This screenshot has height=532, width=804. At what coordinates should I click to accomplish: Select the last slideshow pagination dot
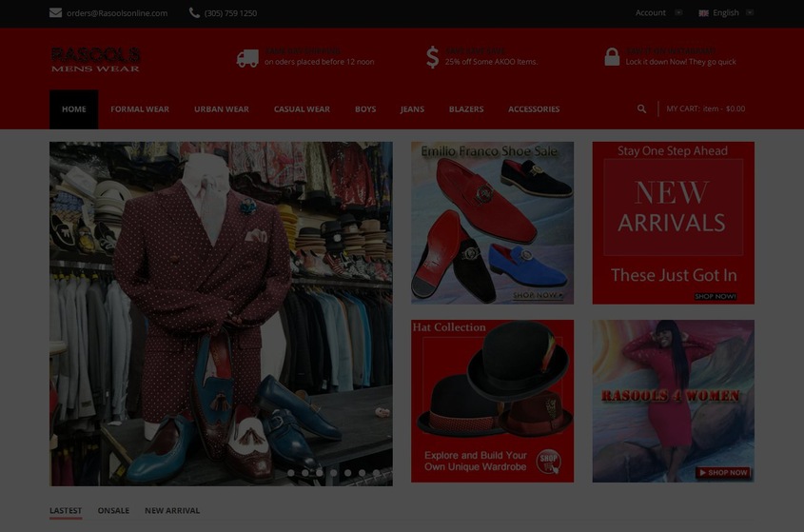(x=377, y=473)
